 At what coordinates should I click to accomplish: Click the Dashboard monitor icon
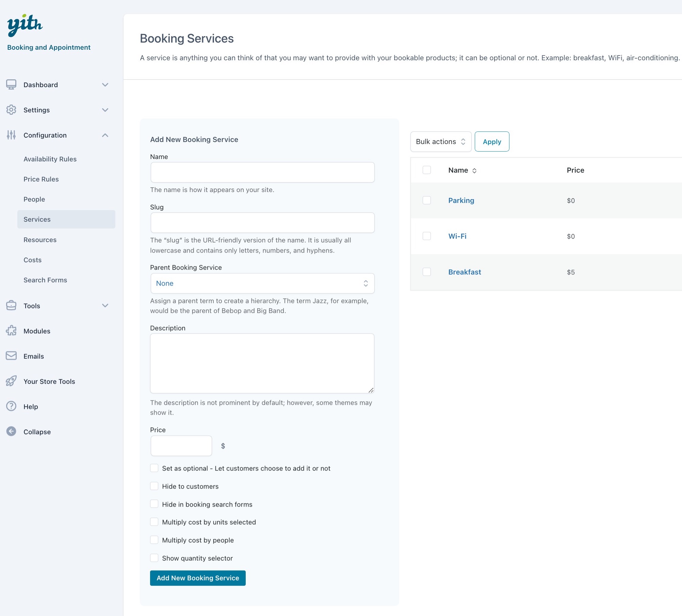coord(11,84)
